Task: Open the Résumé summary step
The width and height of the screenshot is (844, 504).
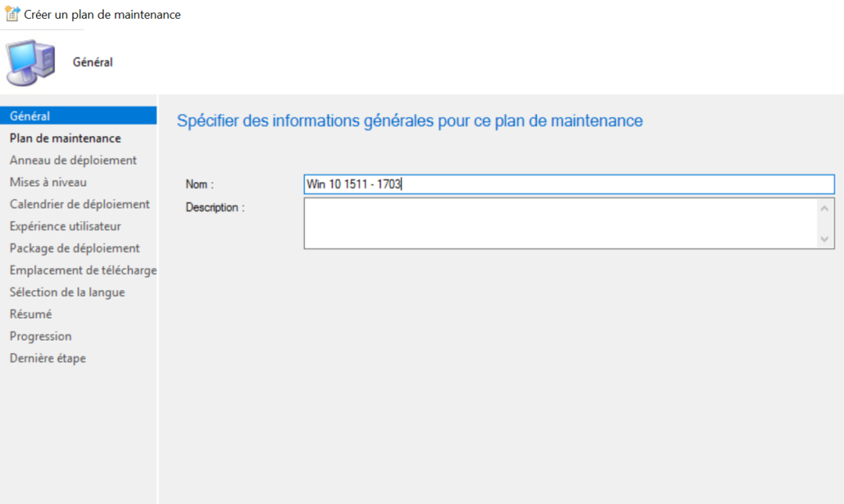Action: (30, 313)
